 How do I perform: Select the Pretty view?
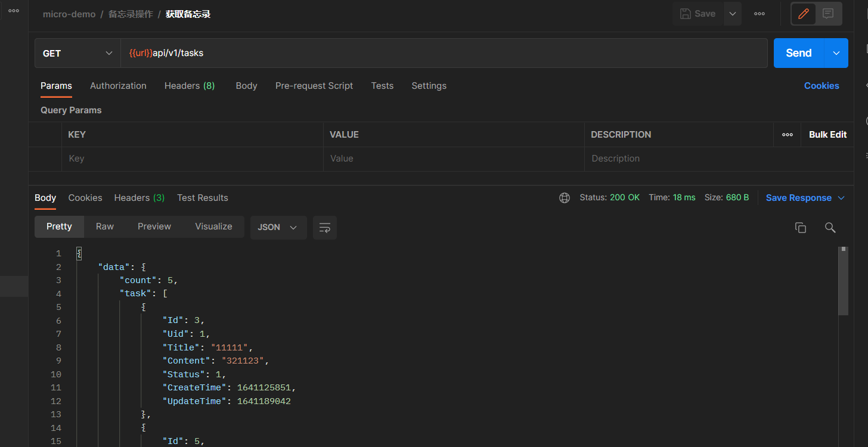[59, 226]
